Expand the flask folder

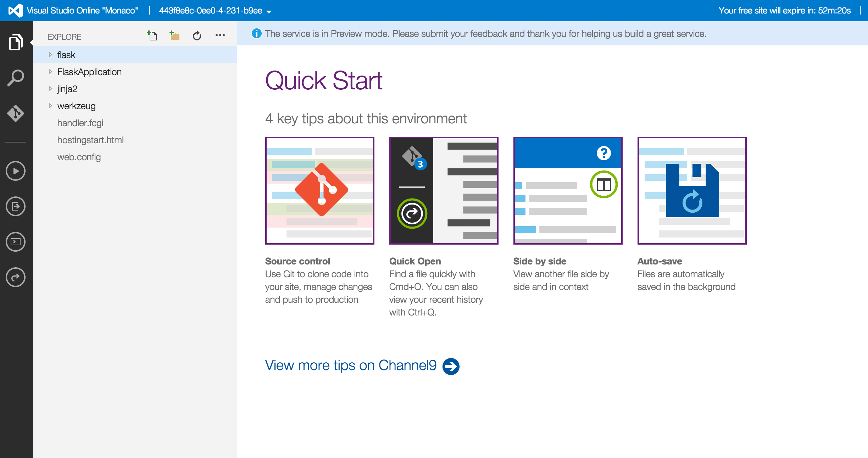point(50,55)
